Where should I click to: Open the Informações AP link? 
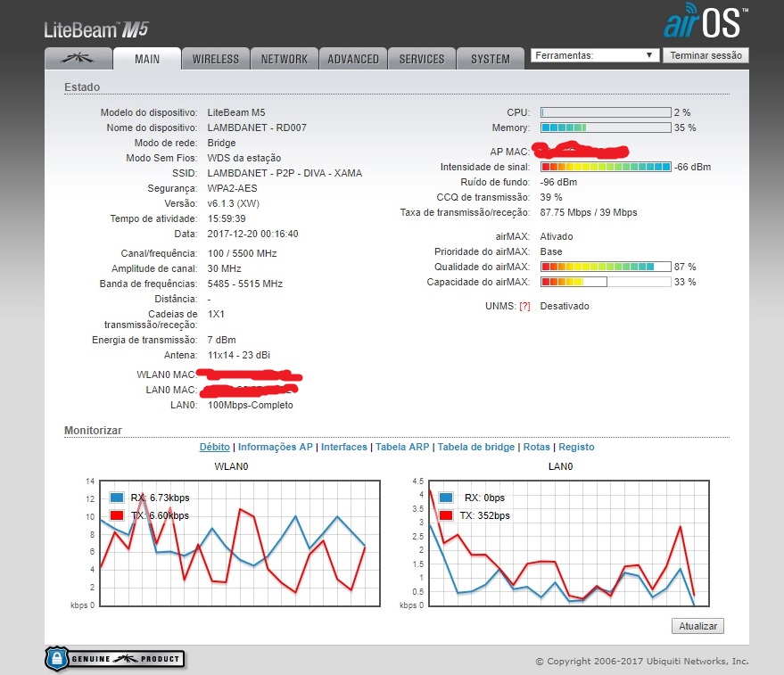click(x=275, y=447)
